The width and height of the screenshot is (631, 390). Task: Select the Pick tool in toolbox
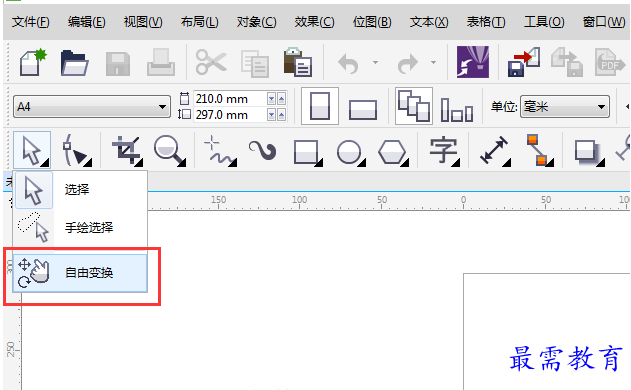click(32, 150)
